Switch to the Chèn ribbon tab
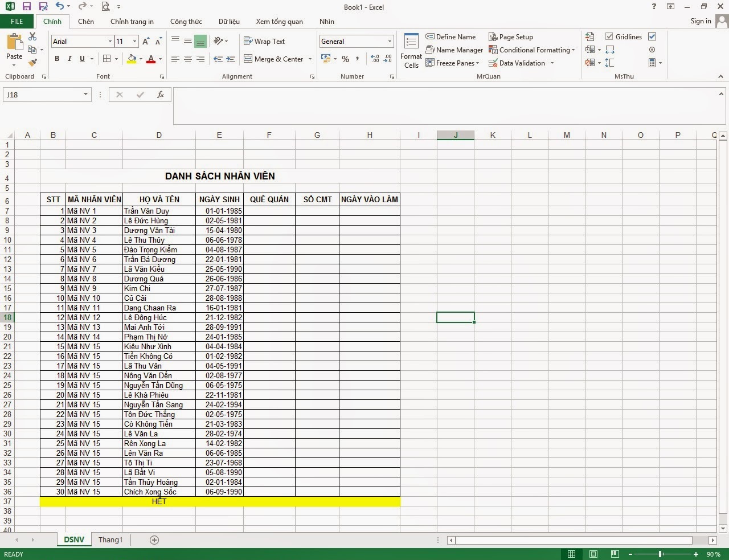Viewport: 729px width, 560px height. click(x=86, y=21)
